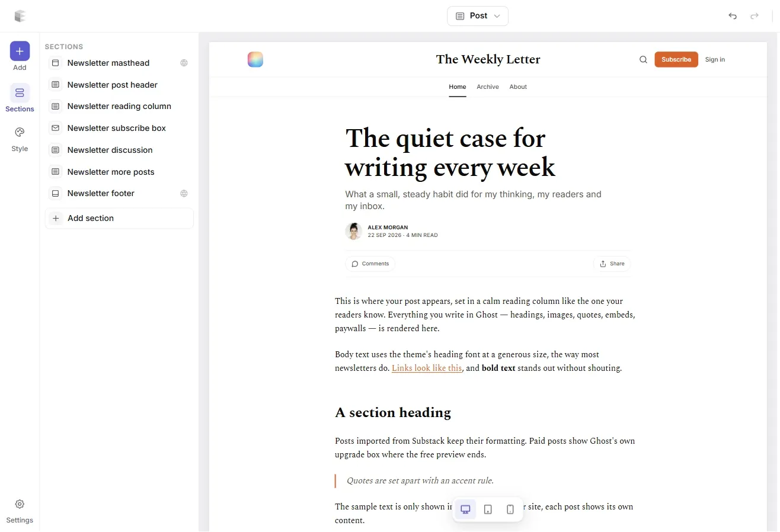Click the ALEX MORGAN author name
The width and height of the screenshot is (780, 532).
388,227
